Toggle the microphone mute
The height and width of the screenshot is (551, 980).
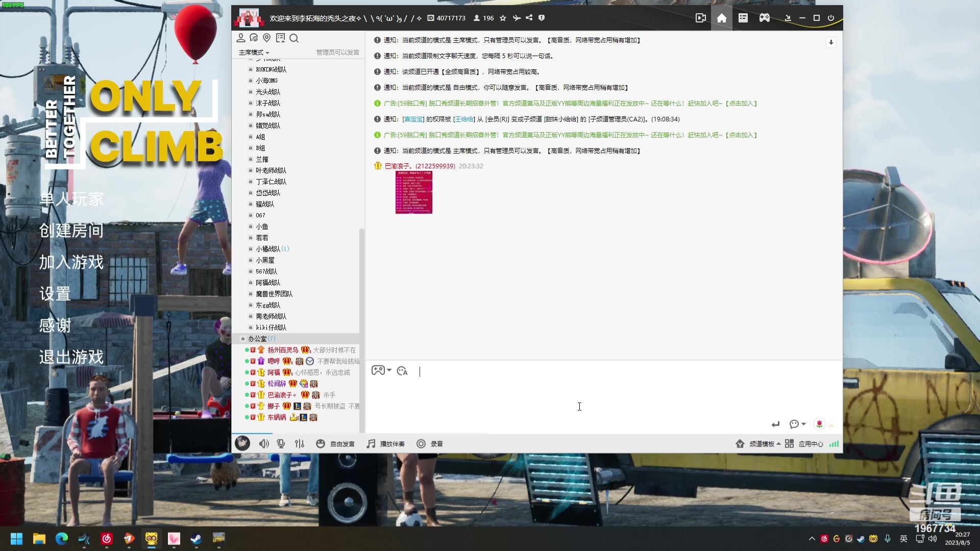pyautogui.click(x=281, y=444)
